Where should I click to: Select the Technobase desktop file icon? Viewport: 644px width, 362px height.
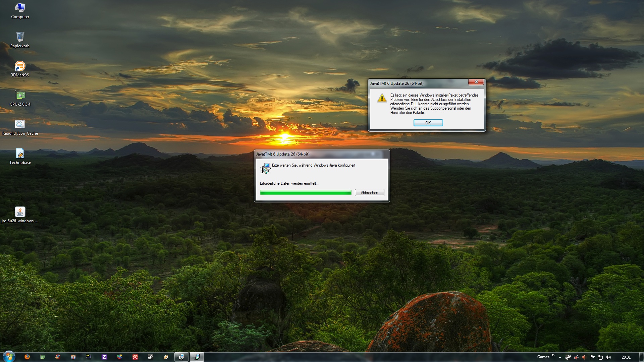(20, 157)
